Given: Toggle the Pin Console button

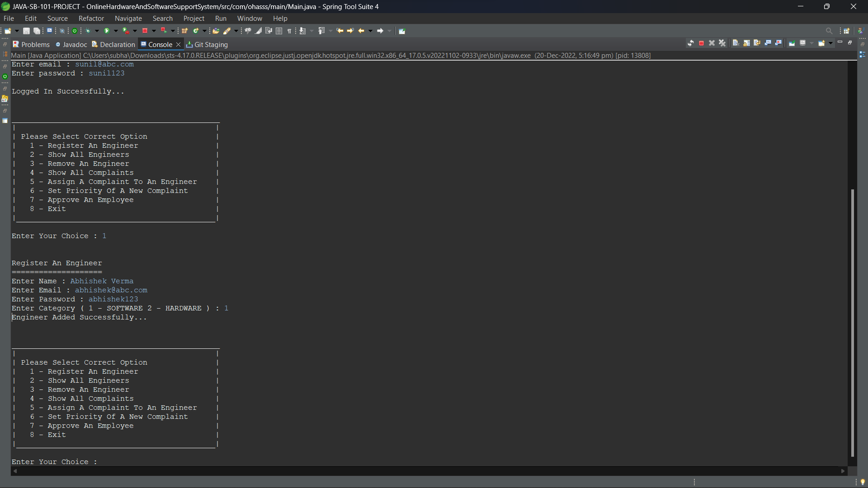Looking at the screenshot, I should [792, 43].
